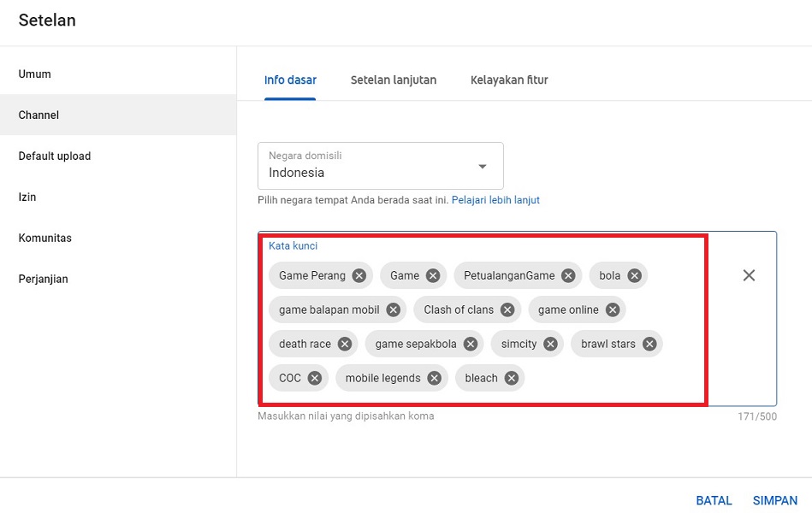Open Default upload settings

[118, 156]
